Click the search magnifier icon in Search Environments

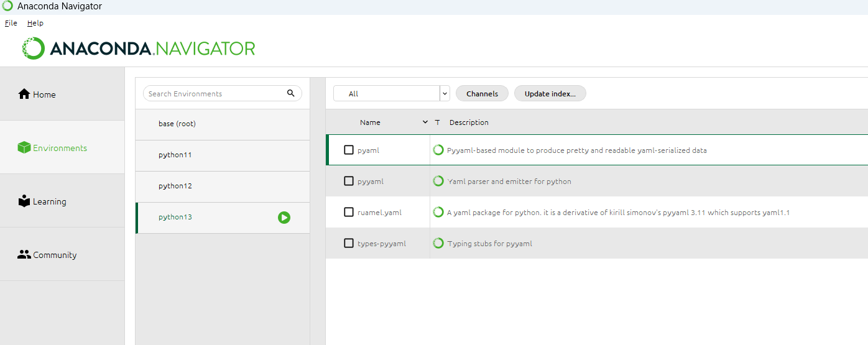(x=291, y=93)
